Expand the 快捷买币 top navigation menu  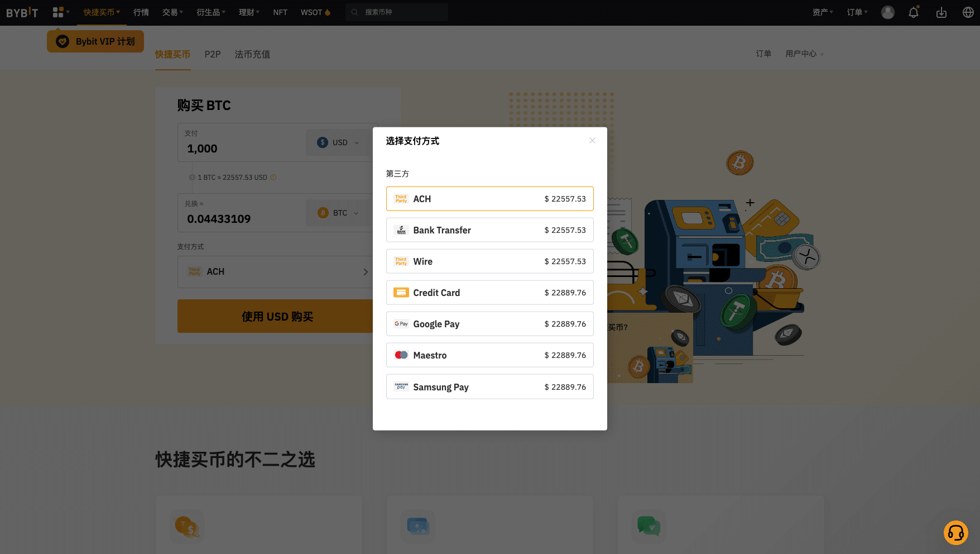(102, 12)
